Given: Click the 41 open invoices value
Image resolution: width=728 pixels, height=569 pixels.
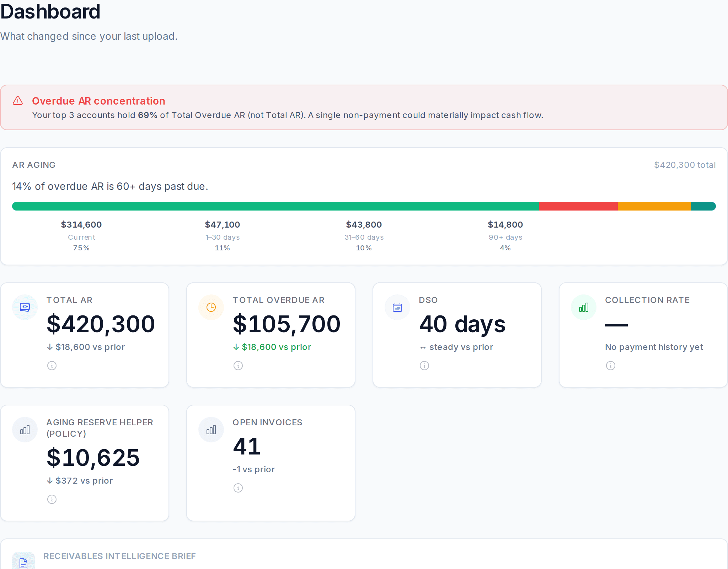Looking at the screenshot, I should coord(247,446).
